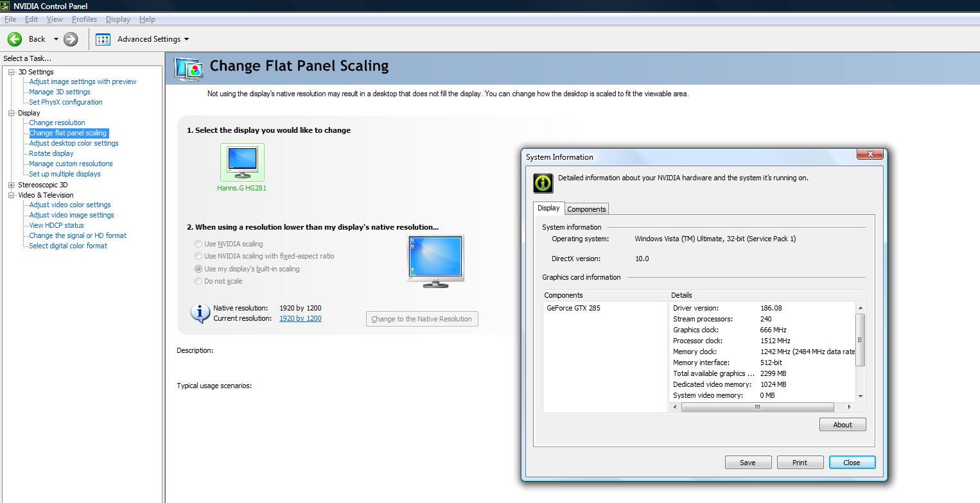Open the View menu

coord(55,19)
